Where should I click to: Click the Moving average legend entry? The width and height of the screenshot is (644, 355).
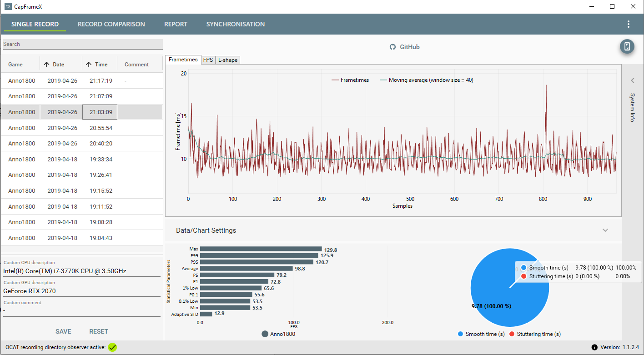pos(427,80)
